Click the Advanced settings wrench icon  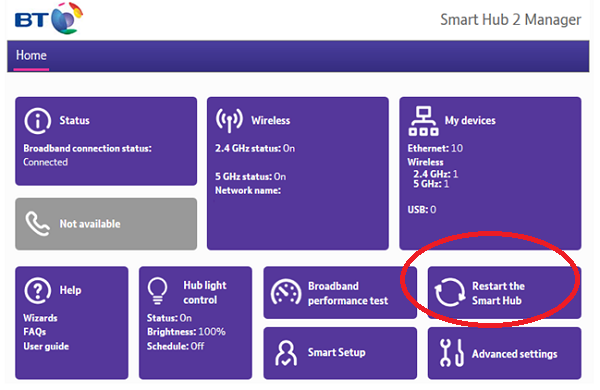coord(452,353)
